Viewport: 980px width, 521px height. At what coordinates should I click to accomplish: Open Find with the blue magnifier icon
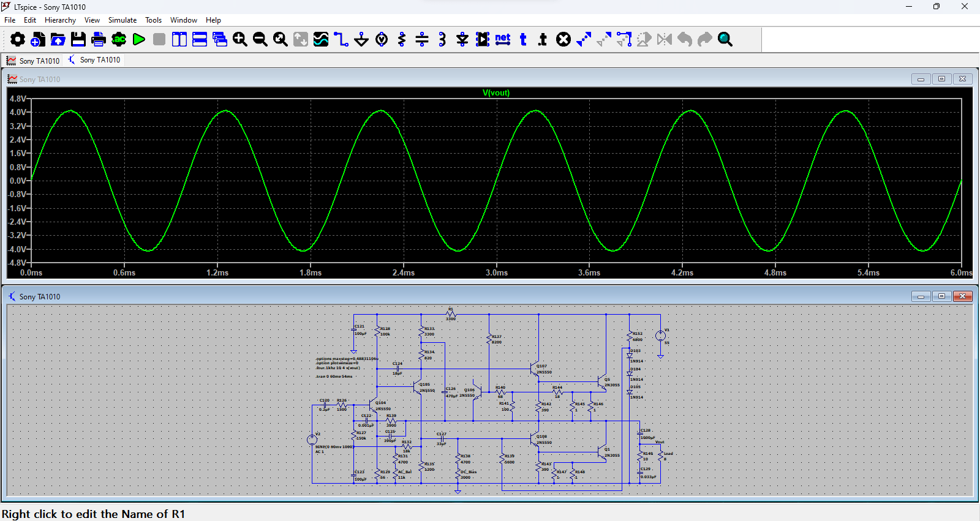[725, 40]
